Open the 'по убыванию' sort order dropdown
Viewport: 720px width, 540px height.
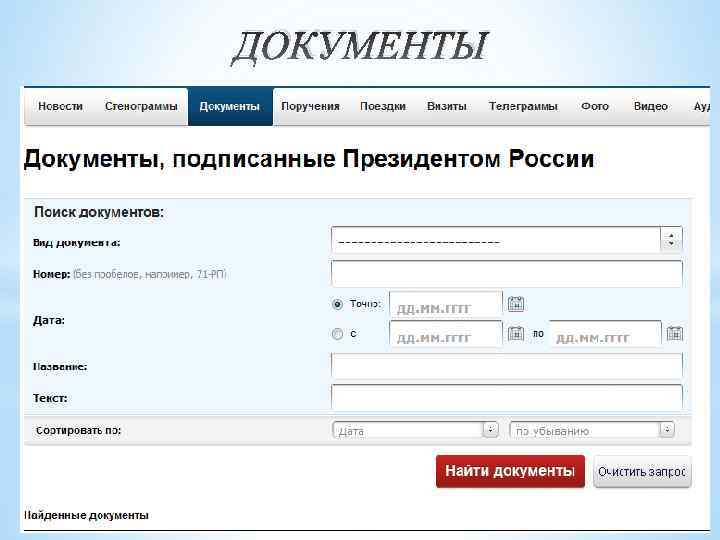[592, 430]
